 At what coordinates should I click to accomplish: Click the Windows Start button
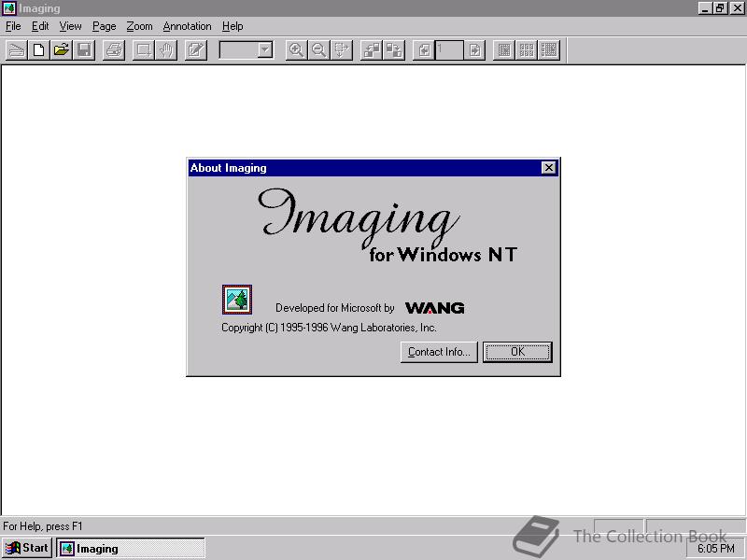27,548
